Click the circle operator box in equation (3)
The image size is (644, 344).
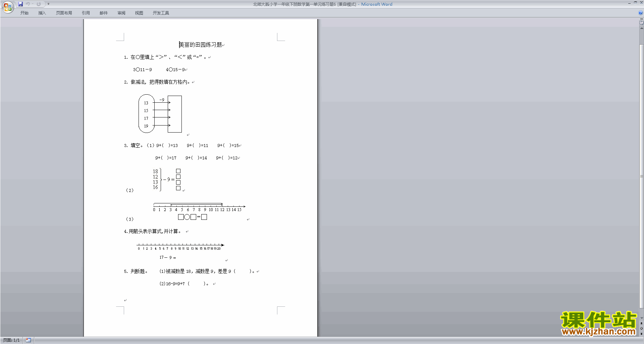pyautogui.click(x=187, y=217)
